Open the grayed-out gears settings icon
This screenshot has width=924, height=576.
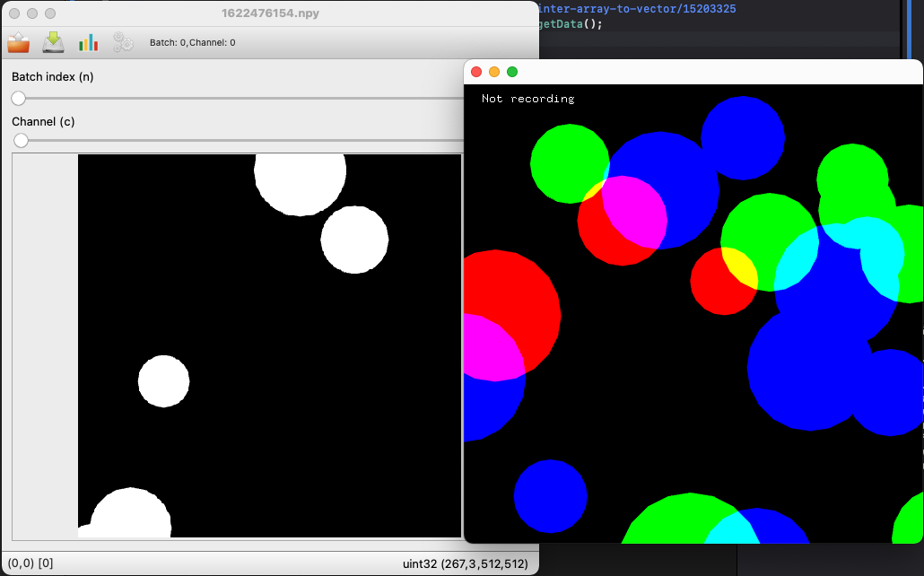123,42
